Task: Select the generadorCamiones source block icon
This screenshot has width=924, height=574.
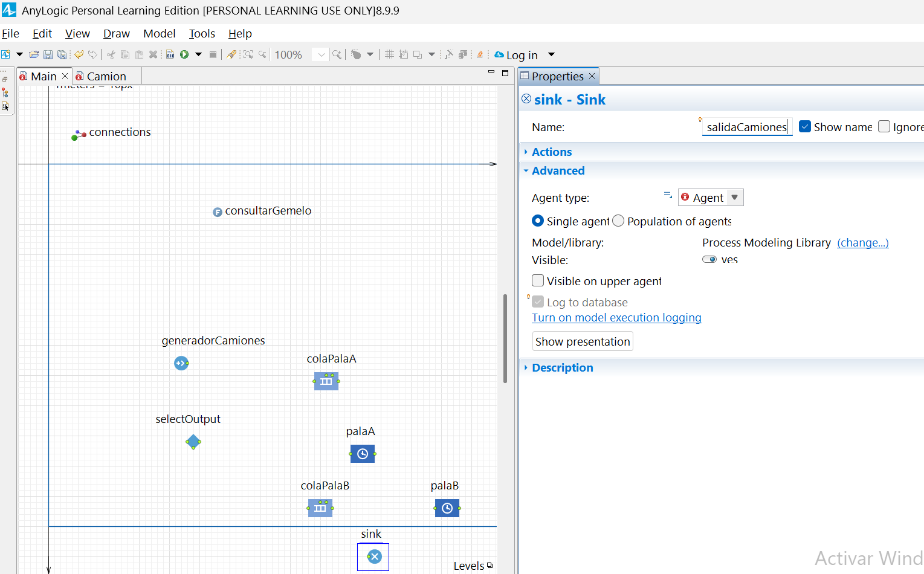Action: (181, 363)
